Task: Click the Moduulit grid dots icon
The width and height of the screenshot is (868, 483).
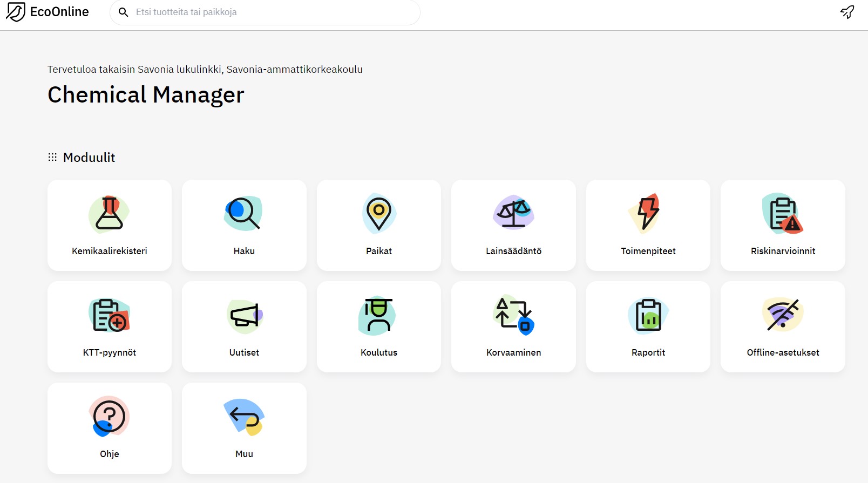Action: tap(52, 157)
